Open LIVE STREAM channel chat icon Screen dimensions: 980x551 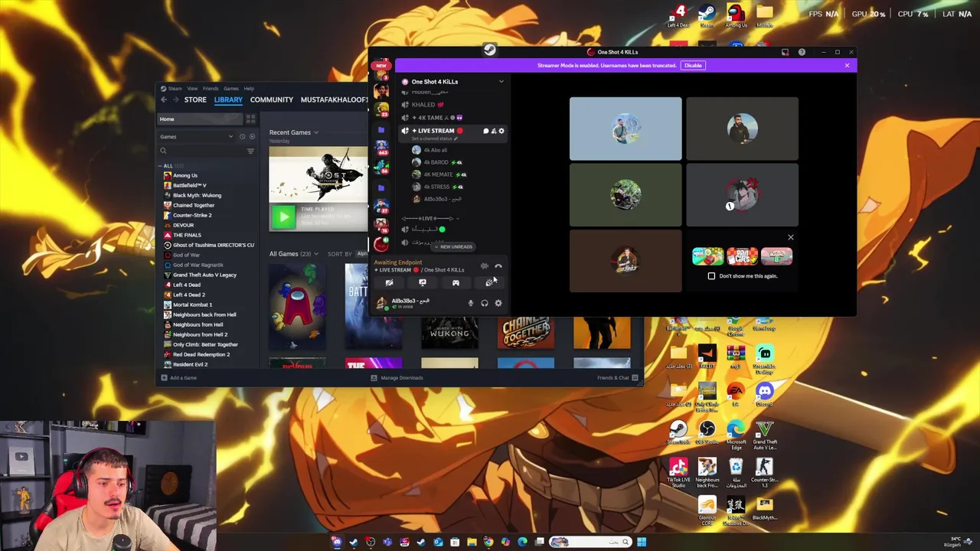(485, 131)
